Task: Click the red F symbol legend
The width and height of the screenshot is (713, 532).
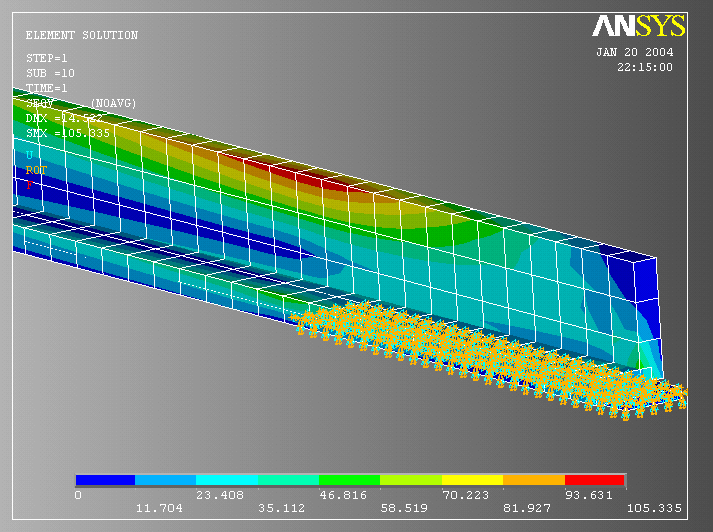Action: 30,185
